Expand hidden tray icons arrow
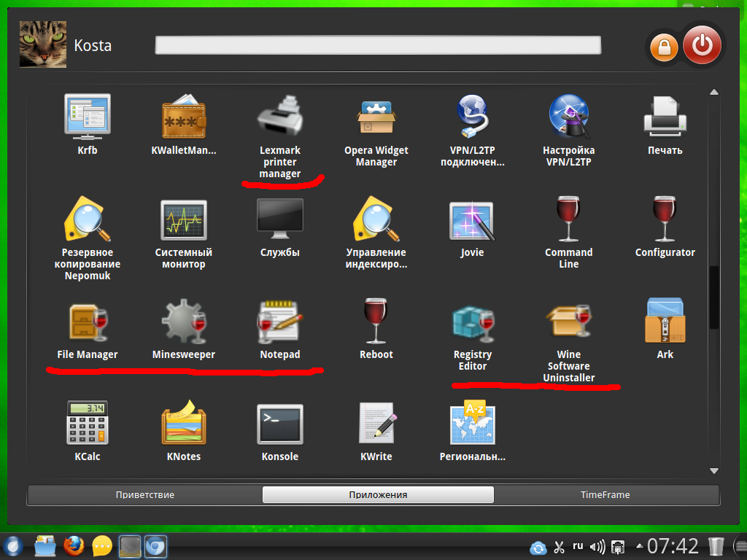Viewport: 747px width, 560px height. (x=639, y=545)
